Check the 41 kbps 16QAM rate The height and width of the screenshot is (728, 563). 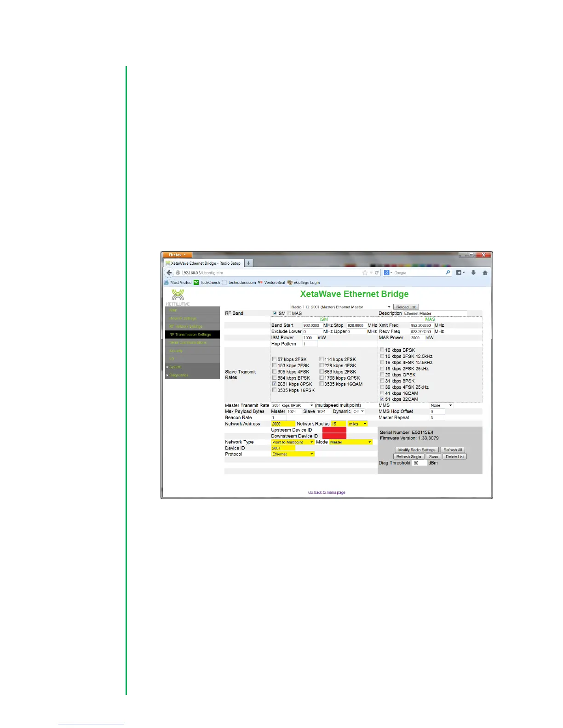click(x=382, y=393)
